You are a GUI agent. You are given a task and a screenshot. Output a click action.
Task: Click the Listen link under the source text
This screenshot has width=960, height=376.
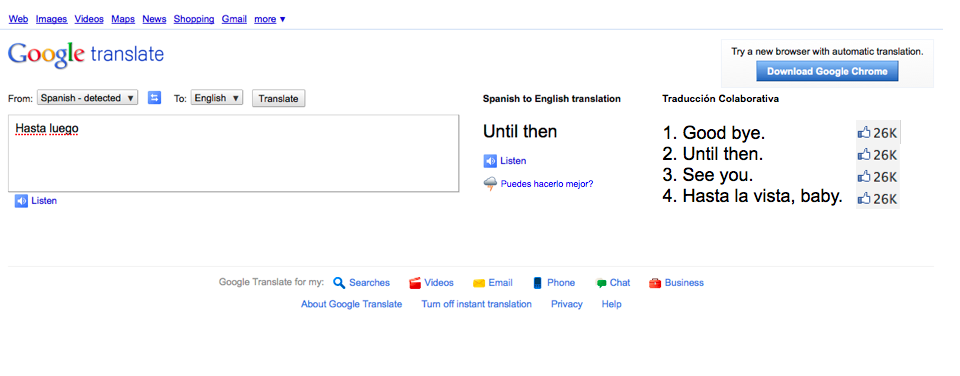pos(44,201)
